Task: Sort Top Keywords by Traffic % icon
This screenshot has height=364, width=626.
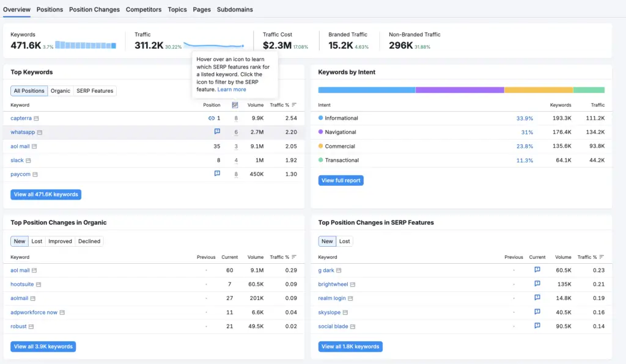Action: [294, 105]
